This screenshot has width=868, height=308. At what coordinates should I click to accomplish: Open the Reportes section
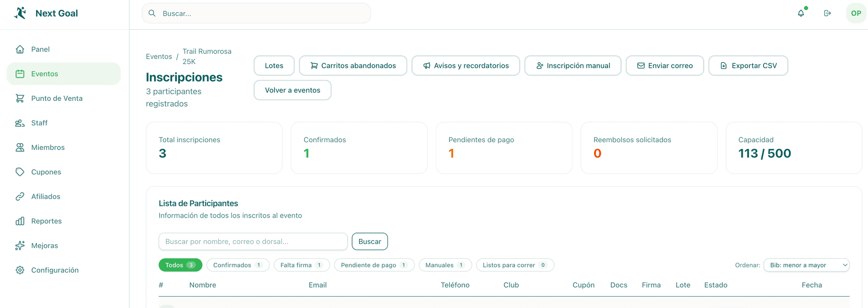click(x=64, y=221)
